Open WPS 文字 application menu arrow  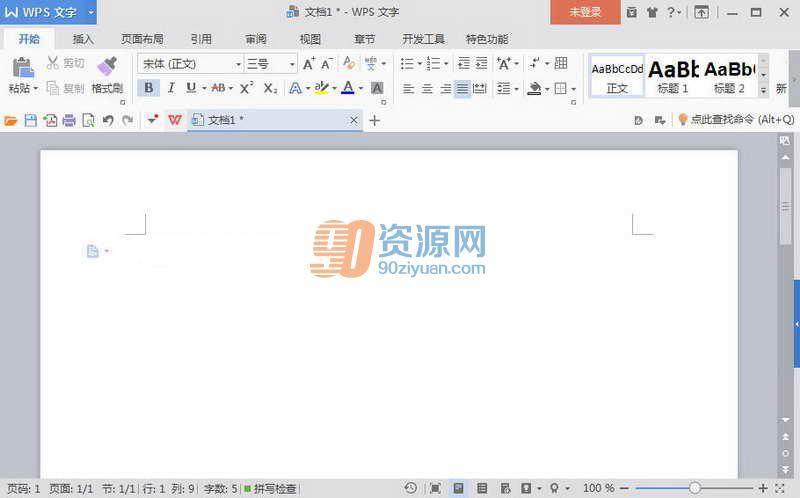tap(91, 12)
